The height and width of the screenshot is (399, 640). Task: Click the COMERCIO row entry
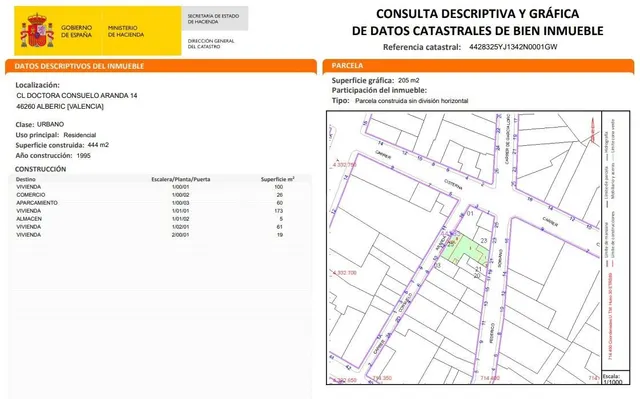click(x=31, y=195)
